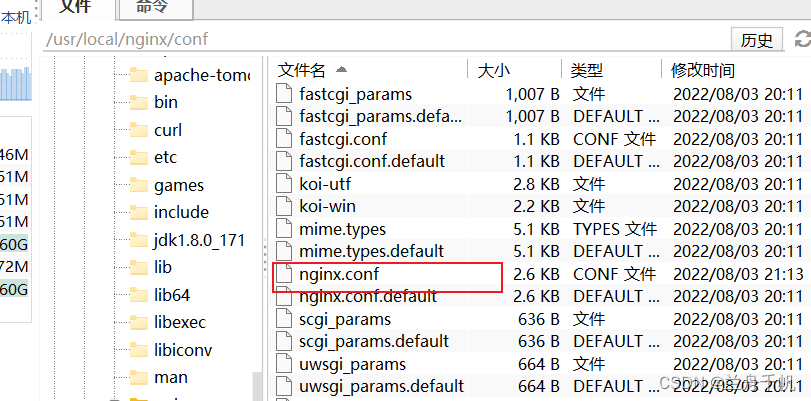Click the TYPES 文件 type cell
Screen dimensions: 811x401
[615, 229]
